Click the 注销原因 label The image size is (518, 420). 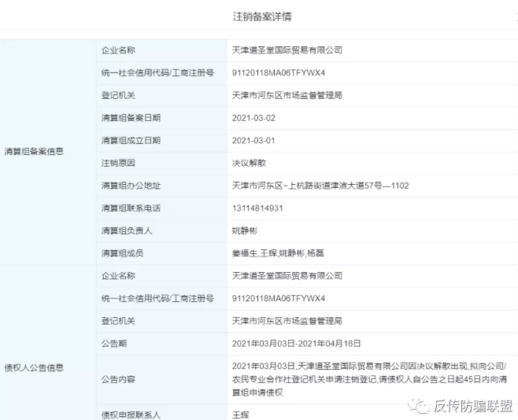click(x=118, y=163)
